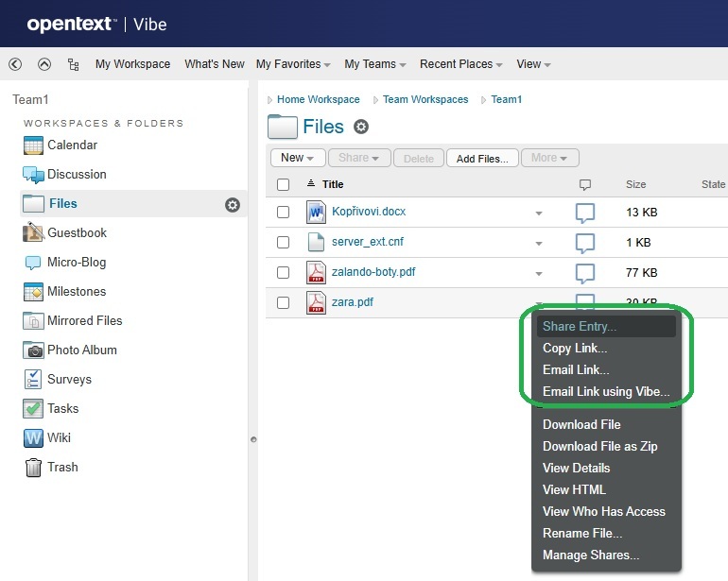This screenshot has height=581, width=728.
Task: Go back using the left arrow icon
Action: [x=15, y=64]
